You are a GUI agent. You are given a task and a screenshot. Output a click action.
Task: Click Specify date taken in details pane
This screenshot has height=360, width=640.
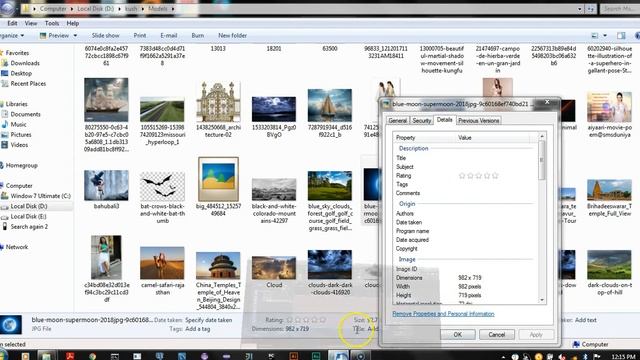click(209, 320)
